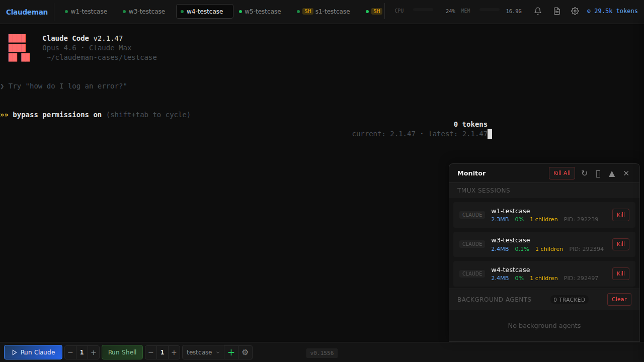Click PID: 292497 text
The height and width of the screenshot is (362, 644).
(581, 279)
